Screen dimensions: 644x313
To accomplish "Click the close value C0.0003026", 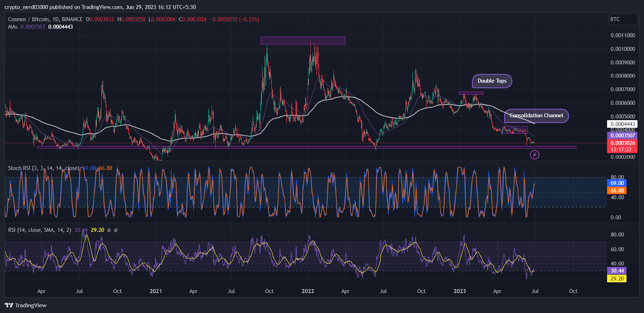I will (x=193, y=19).
